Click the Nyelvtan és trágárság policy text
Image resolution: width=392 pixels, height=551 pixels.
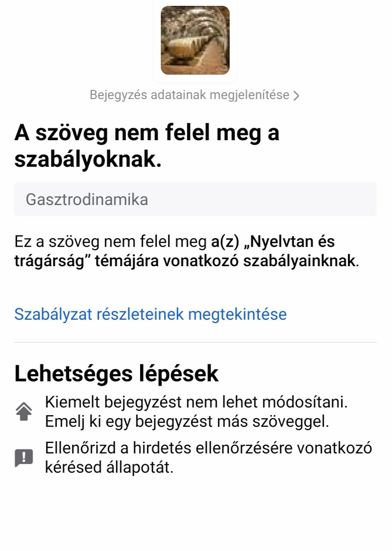pos(174,251)
